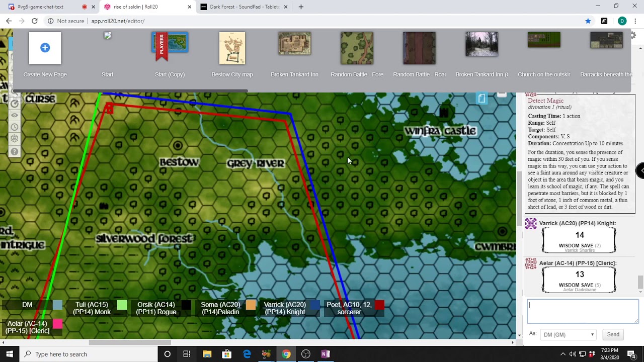Open a new browser tab
This screenshot has width=644, height=362.
(301, 7)
